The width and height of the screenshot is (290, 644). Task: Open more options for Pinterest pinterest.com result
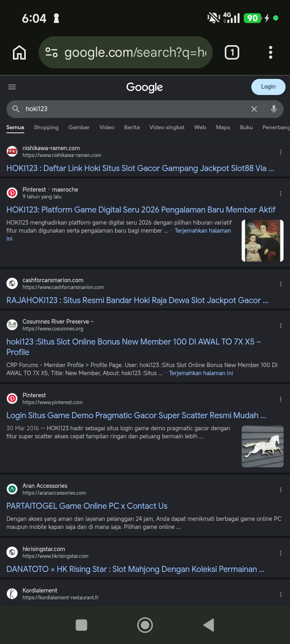tap(281, 399)
